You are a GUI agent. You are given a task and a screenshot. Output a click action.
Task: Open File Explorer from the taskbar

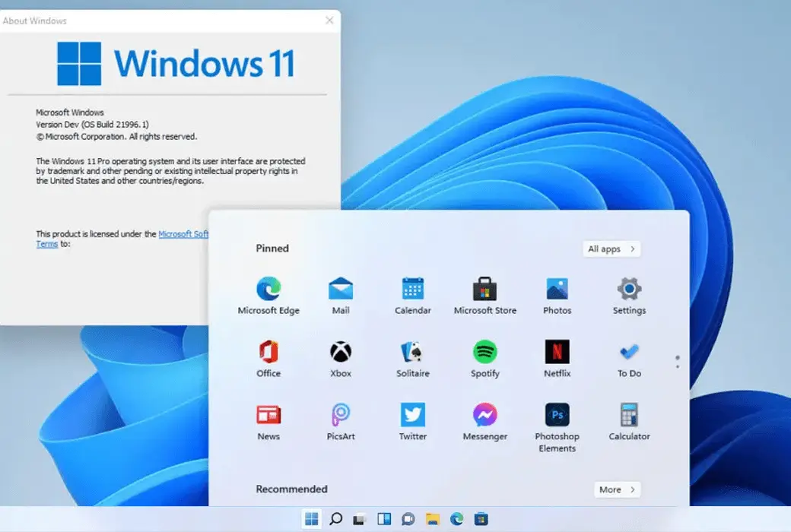point(432,519)
